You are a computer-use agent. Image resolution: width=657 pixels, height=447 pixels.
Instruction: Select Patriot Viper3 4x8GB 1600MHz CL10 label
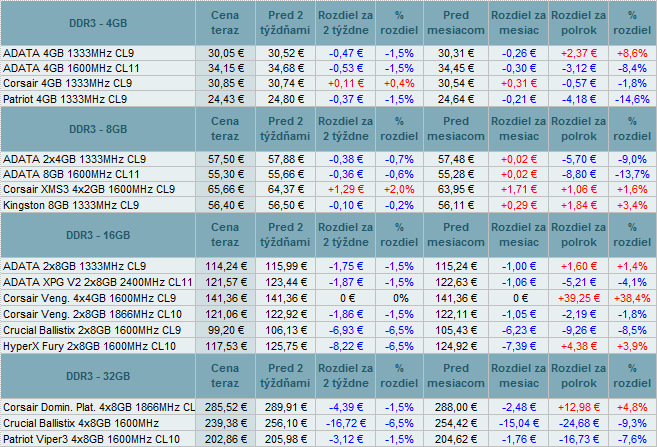point(91,439)
